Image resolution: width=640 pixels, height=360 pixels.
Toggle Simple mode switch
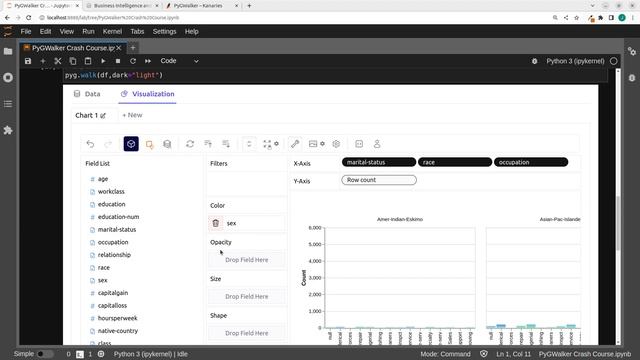tap(44, 354)
